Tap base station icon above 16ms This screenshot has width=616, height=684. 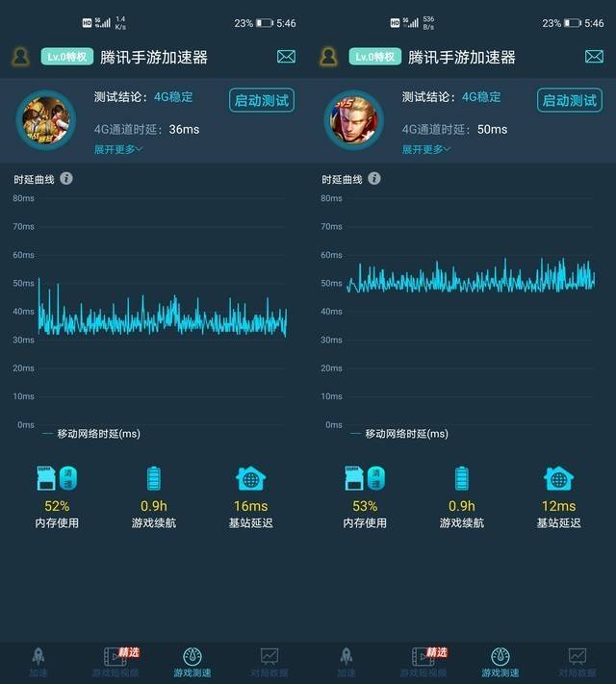coord(250,478)
